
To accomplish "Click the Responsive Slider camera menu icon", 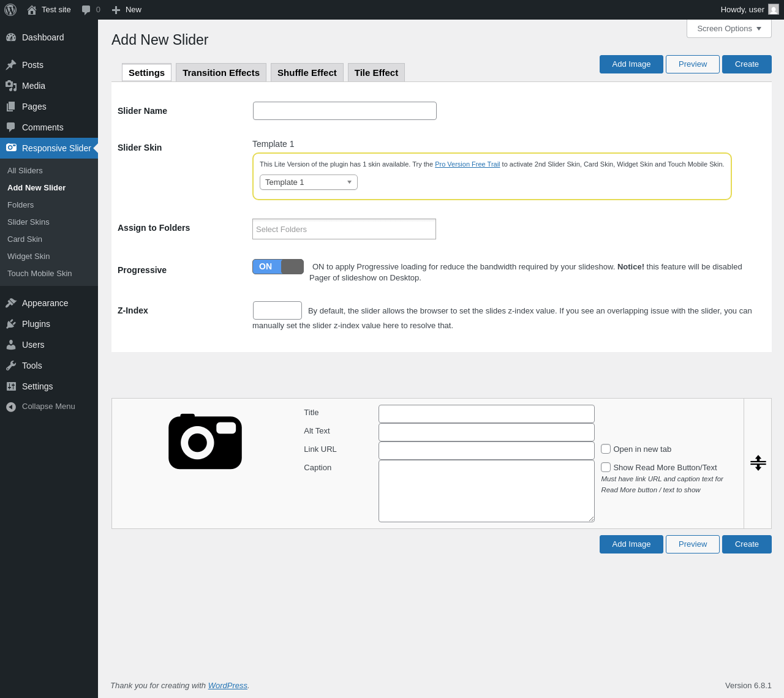I will click(x=11, y=148).
